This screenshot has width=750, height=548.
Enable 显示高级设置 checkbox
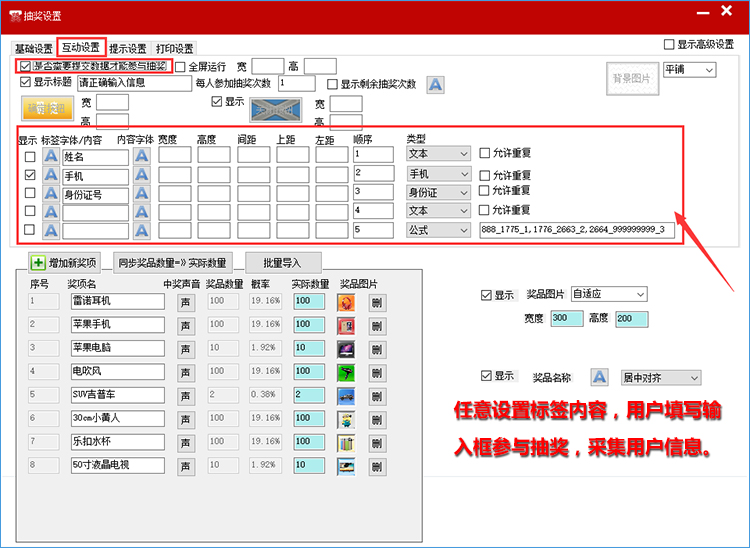point(669,44)
